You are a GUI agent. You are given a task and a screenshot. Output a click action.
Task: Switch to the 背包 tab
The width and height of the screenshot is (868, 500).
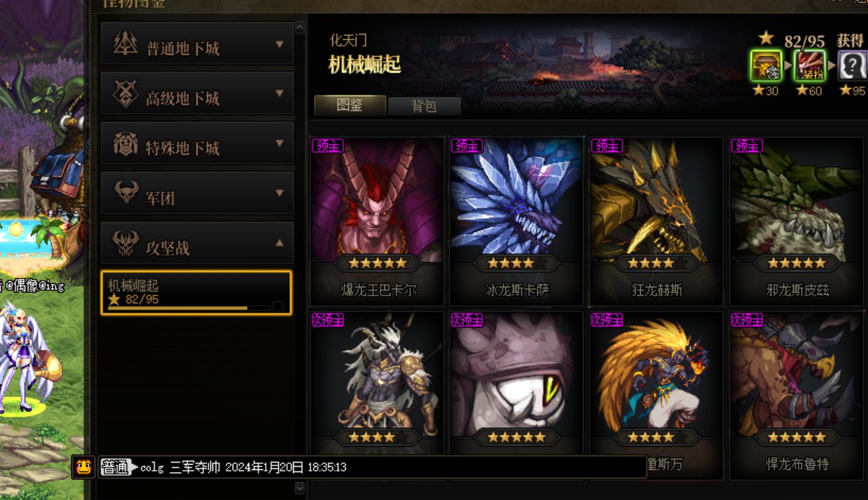(424, 106)
